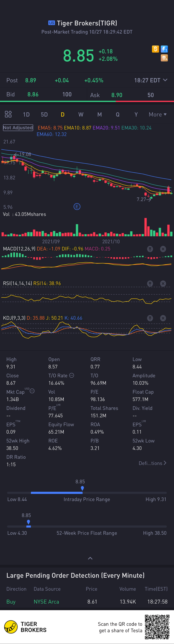Close the KDJ indicator panel
Viewport: 174px width, 644px height.
pyautogui.click(x=163, y=318)
